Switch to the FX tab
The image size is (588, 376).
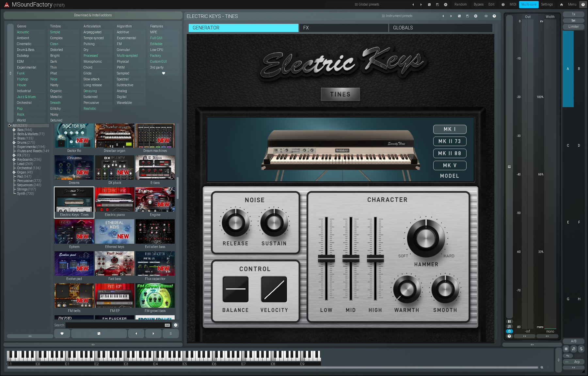343,28
